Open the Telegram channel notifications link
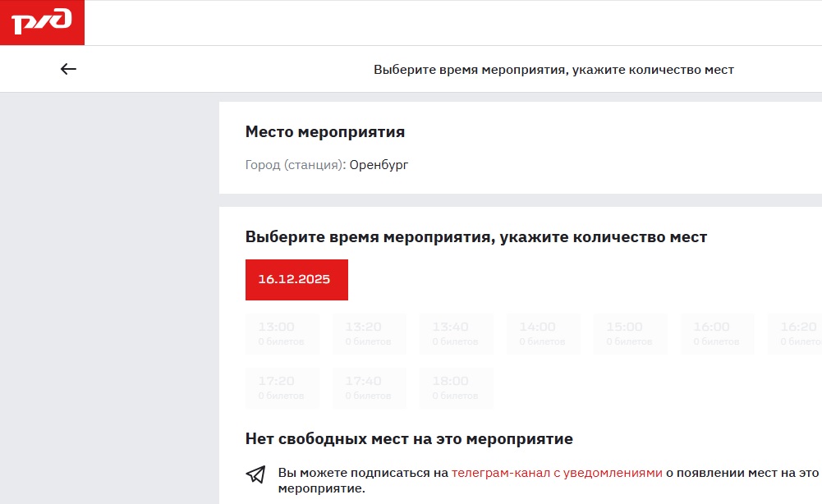The height and width of the screenshot is (504, 822). tap(557, 473)
